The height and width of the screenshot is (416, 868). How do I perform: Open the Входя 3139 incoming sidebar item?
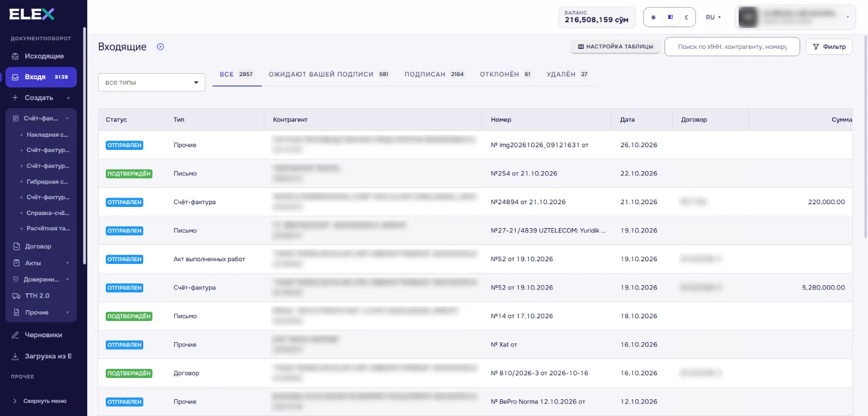(x=41, y=77)
